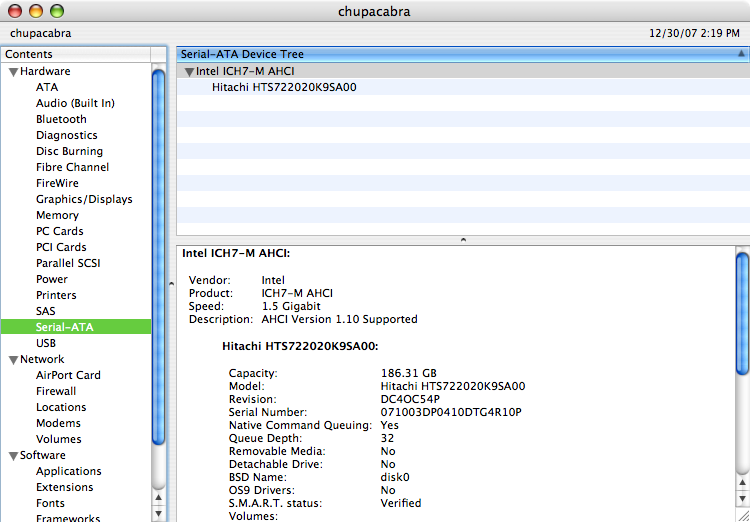Select Locations under Network
The height and width of the screenshot is (522, 750).
click(61, 407)
